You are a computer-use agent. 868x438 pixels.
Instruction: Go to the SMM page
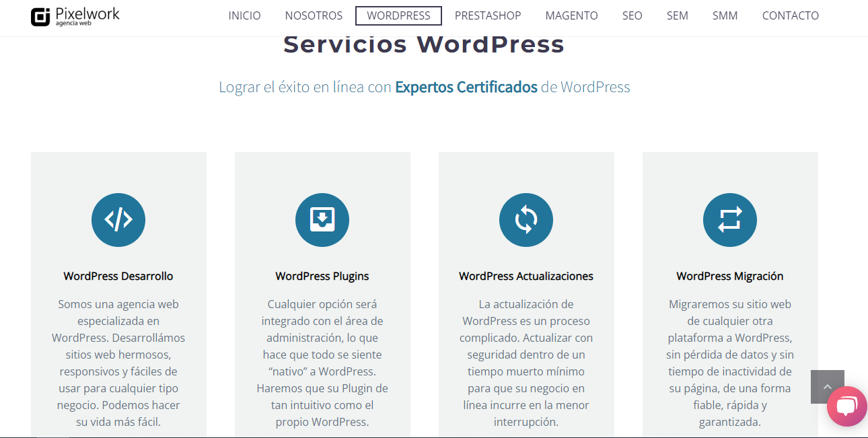tap(725, 15)
